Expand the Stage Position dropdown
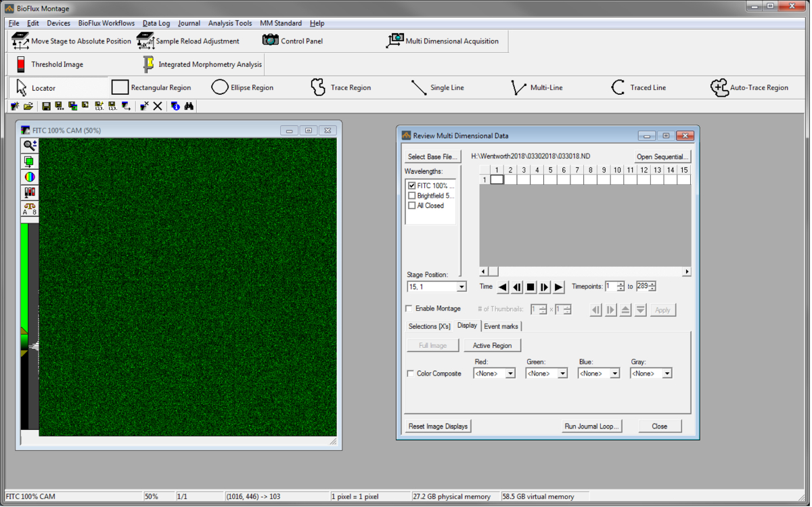 point(461,287)
